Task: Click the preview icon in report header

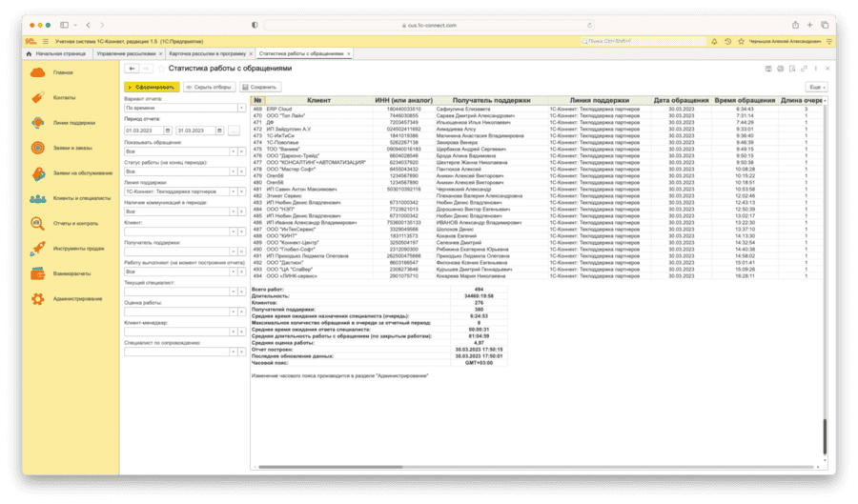Action: 792,69
